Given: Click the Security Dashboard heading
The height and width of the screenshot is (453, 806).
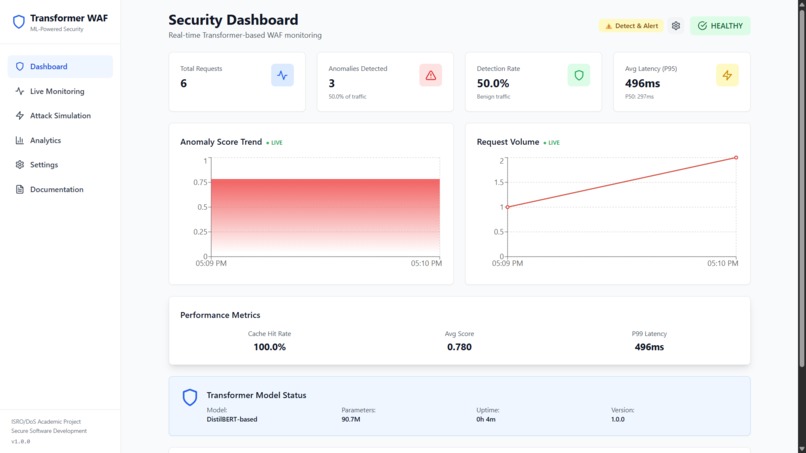Looking at the screenshot, I should tap(233, 20).
